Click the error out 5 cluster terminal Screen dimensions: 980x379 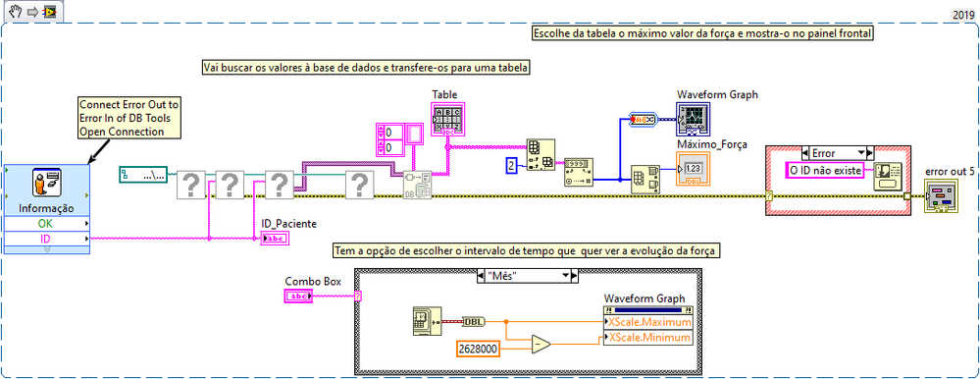tap(941, 196)
